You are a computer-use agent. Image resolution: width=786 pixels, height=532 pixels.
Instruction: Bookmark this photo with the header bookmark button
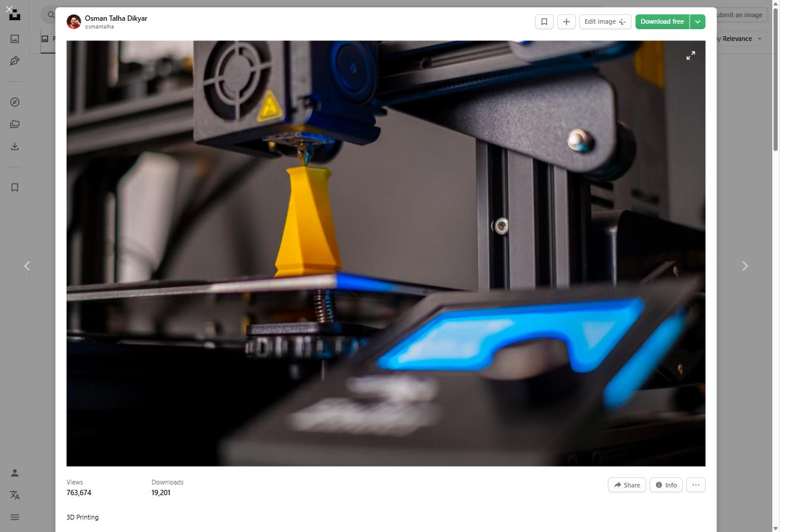pos(544,21)
